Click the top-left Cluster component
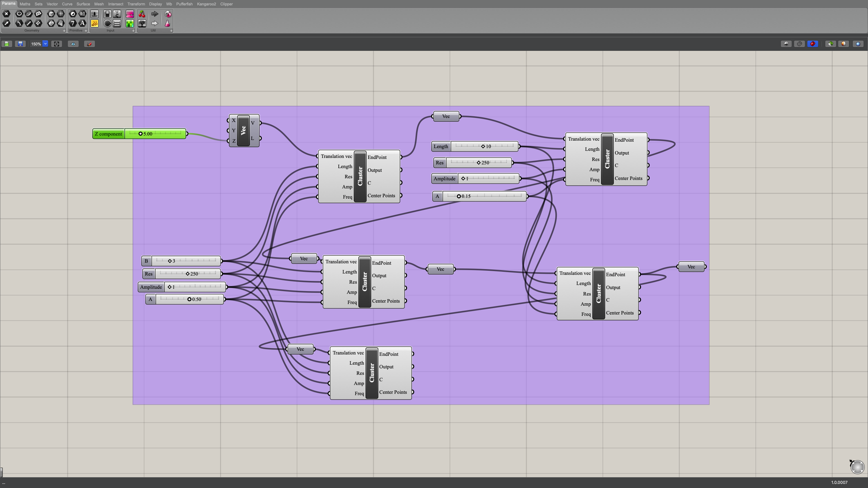 click(360, 176)
